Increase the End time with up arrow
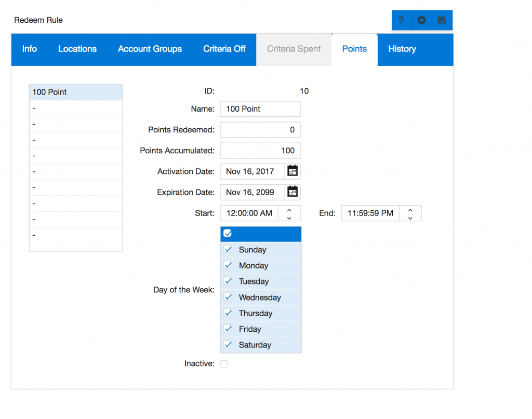 point(410,210)
